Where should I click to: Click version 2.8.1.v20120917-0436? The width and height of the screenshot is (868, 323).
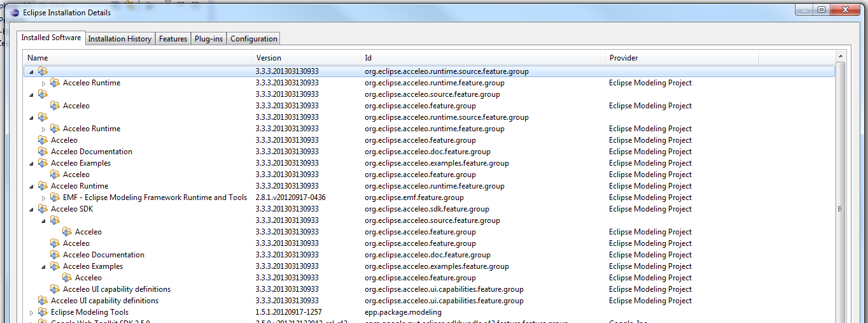coord(290,197)
